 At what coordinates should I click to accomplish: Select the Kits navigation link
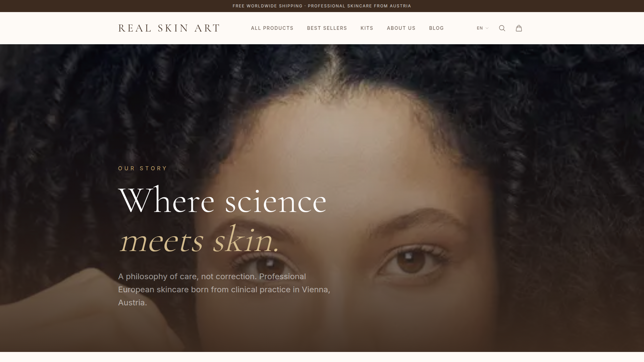pyautogui.click(x=367, y=28)
